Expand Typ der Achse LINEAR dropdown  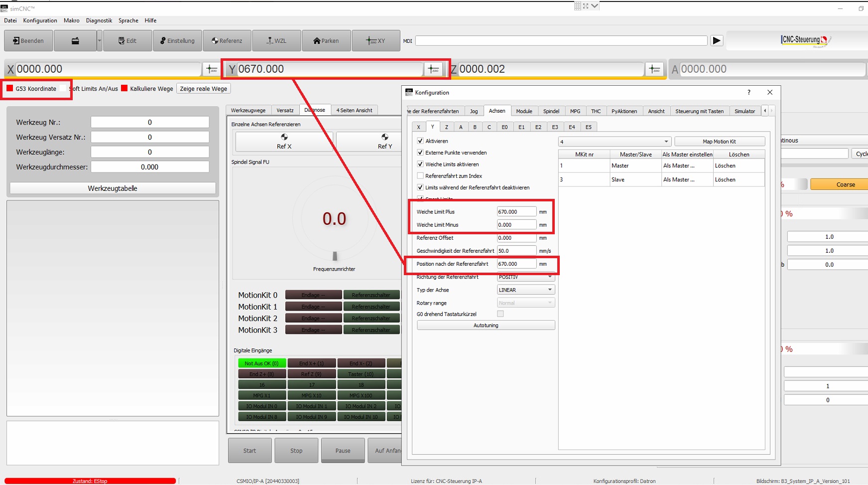[x=525, y=290]
